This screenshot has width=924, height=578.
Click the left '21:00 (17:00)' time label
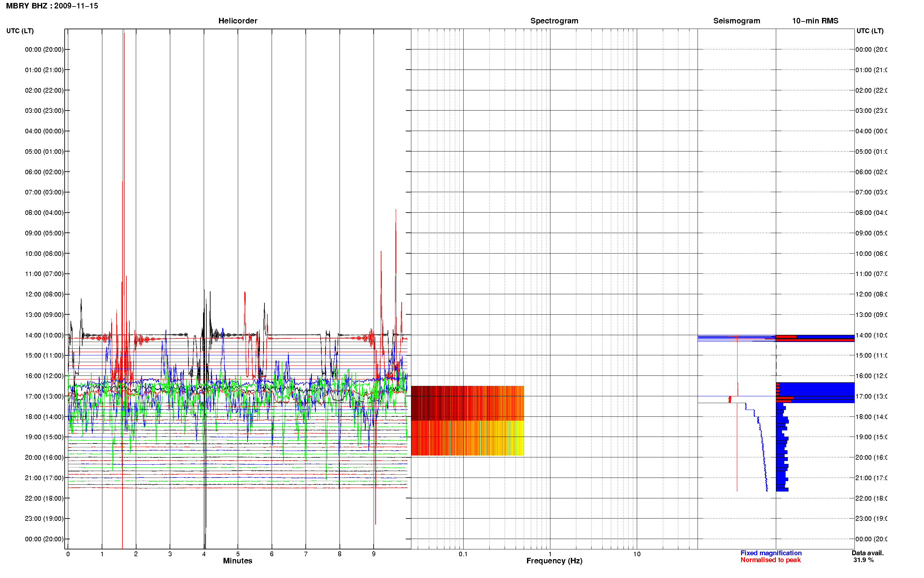44,478
